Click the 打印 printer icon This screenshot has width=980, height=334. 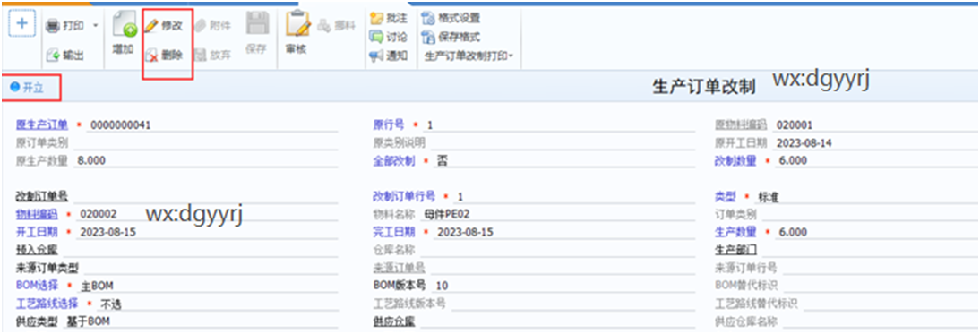(53, 26)
